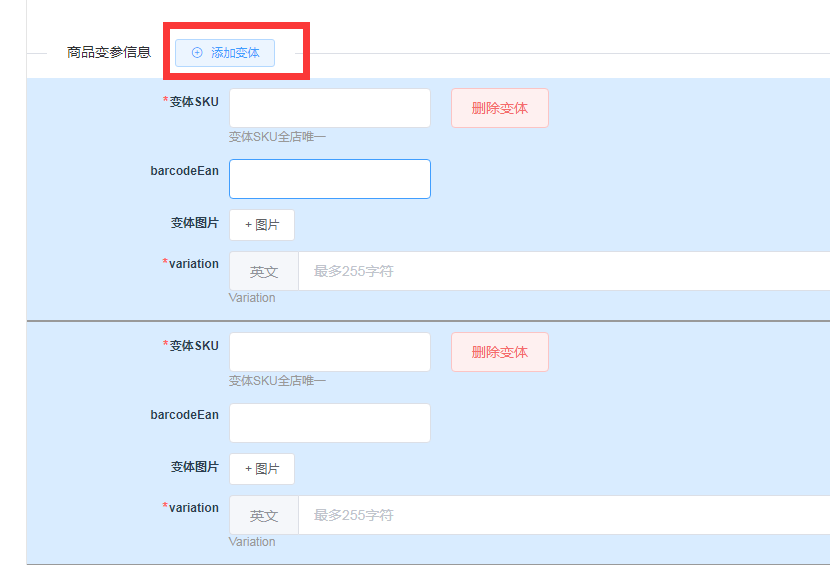830x565 pixels.
Task: Click the plus-circle icon in 添加变体
Action: coord(197,53)
